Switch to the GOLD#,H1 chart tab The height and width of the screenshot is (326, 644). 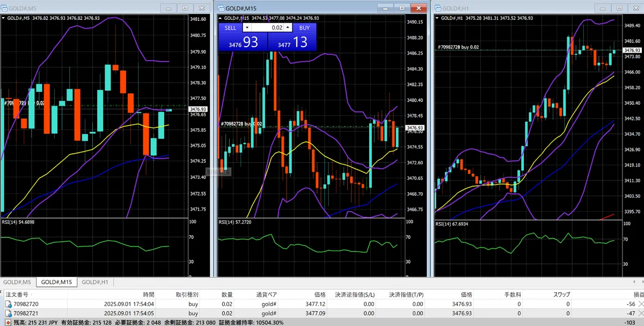coord(96,282)
